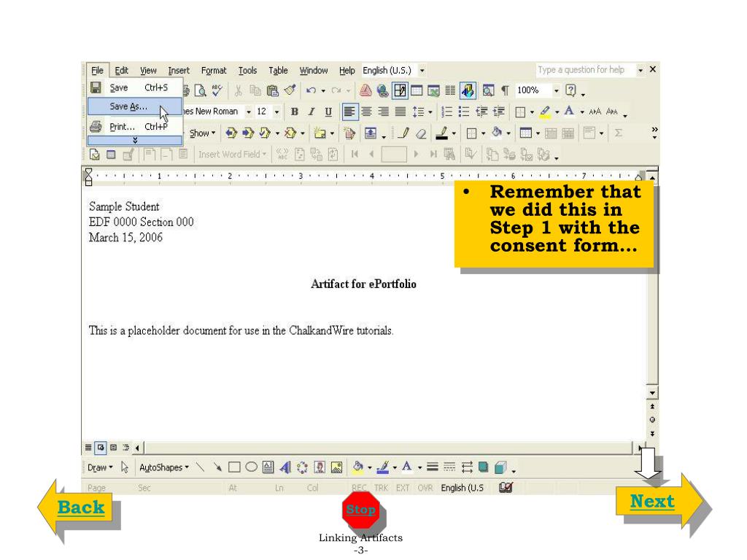Image resolution: width=747 pixels, height=560 pixels.
Task: Open the Document Map magnifier icon
Action: pyautogui.click(x=488, y=90)
